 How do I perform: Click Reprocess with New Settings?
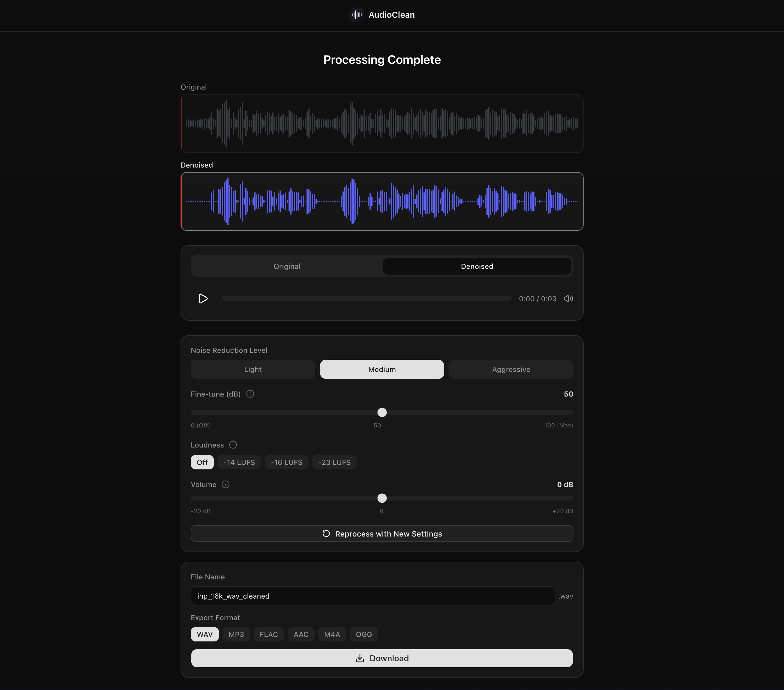tap(382, 533)
